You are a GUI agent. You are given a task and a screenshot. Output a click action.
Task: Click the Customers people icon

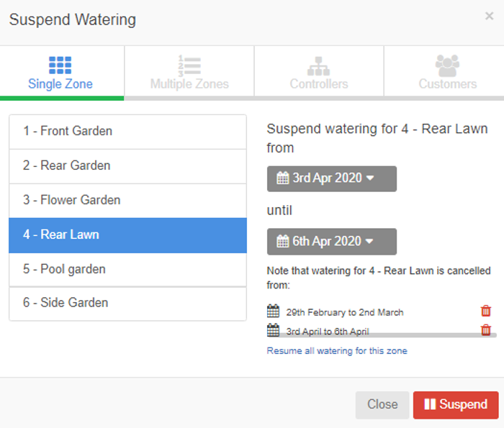tap(447, 65)
